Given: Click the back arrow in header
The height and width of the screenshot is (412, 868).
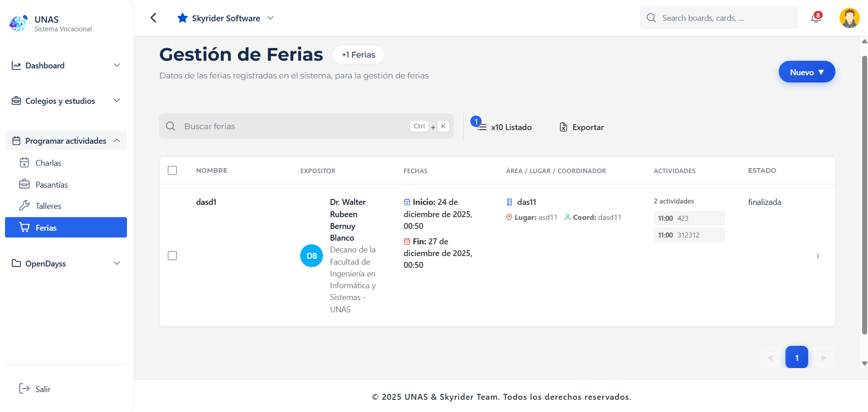Looking at the screenshot, I should (x=153, y=18).
